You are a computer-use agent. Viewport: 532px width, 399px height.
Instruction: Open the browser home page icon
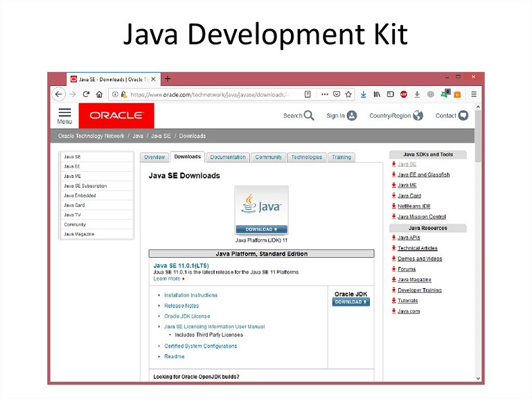tap(99, 94)
